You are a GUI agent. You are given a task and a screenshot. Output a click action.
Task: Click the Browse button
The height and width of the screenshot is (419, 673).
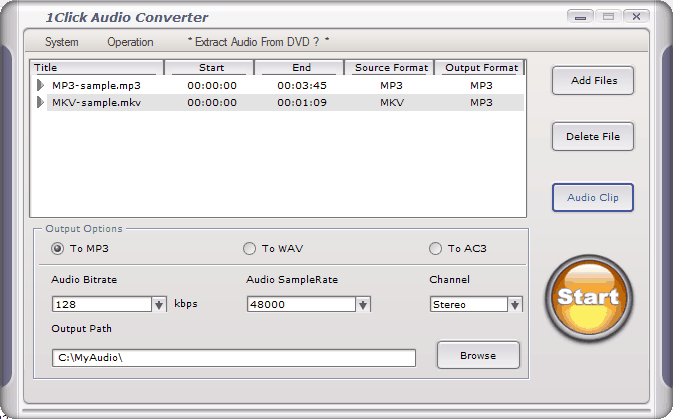point(478,355)
